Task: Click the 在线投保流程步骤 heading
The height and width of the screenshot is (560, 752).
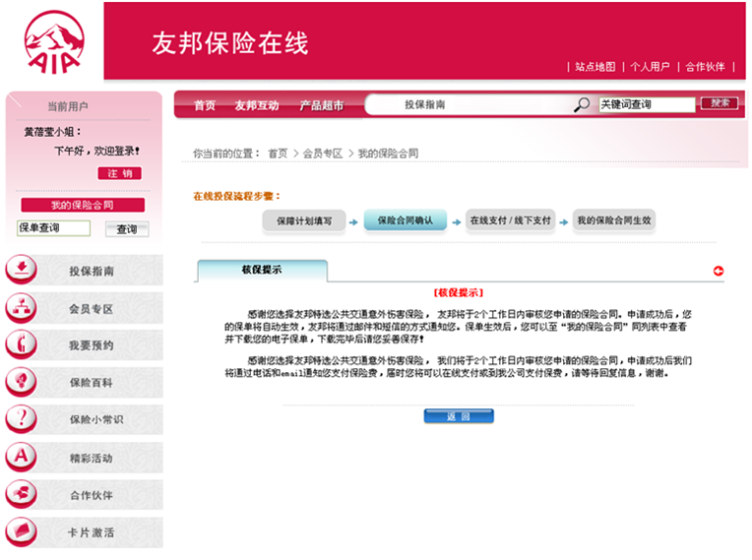Action: [x=236, y=196]
